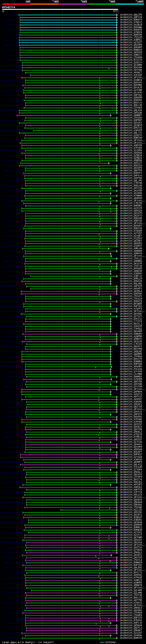146x644 pixels.
Task: Click hit label UniRef100_Q0KIX2
Action: [x=131, y=319]
